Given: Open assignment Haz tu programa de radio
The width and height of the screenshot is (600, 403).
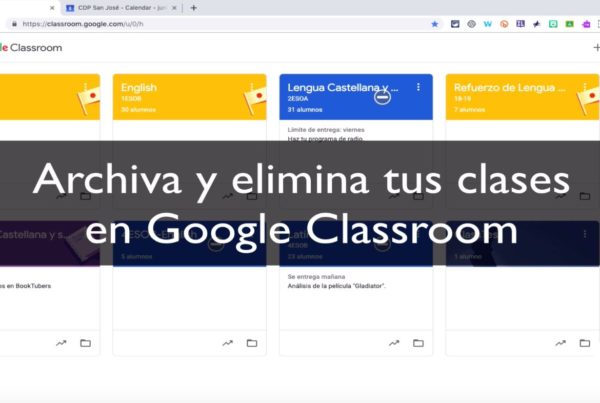Looking at the screenshot, I should click(x=325, y=139).
